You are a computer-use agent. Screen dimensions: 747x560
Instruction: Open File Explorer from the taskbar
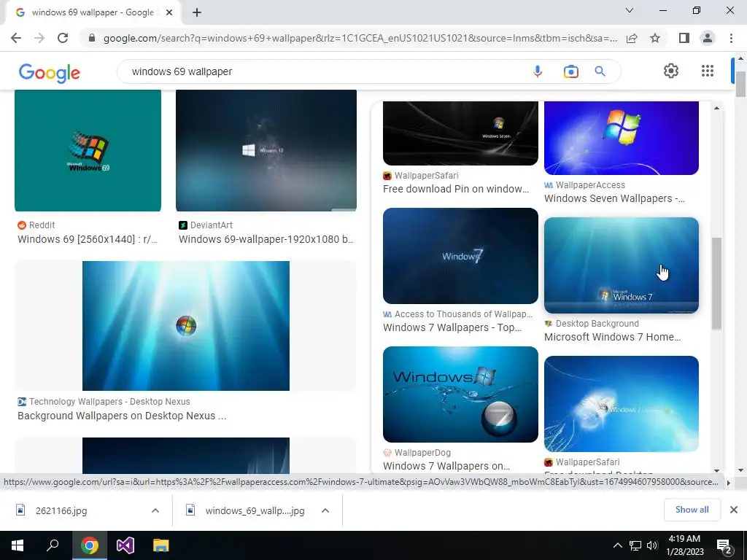tap(161, 545)
